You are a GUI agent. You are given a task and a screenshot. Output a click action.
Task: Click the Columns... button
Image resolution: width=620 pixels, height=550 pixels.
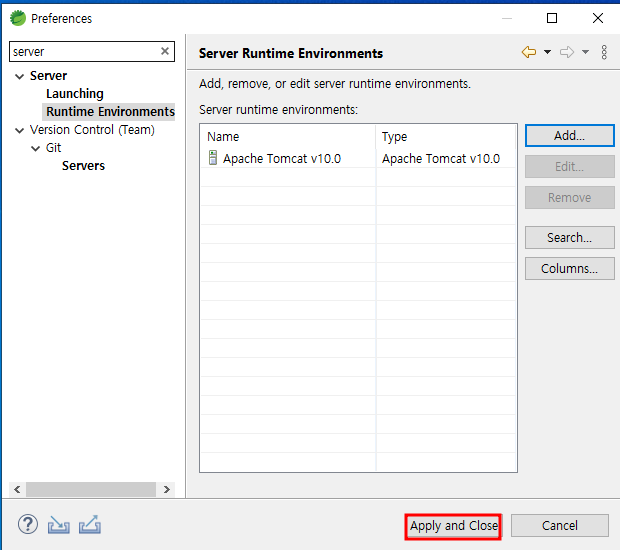tap(570, 268)
